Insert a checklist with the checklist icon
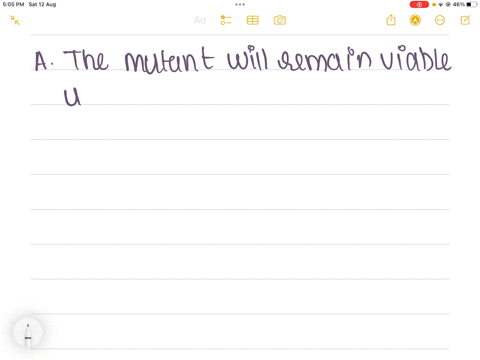480x360 pixels. [226, 20]
